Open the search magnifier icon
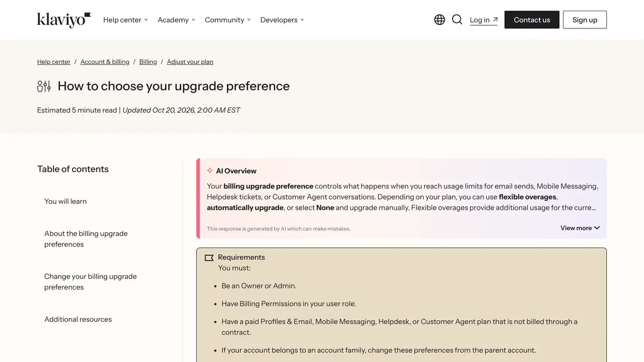 [457, 20]
